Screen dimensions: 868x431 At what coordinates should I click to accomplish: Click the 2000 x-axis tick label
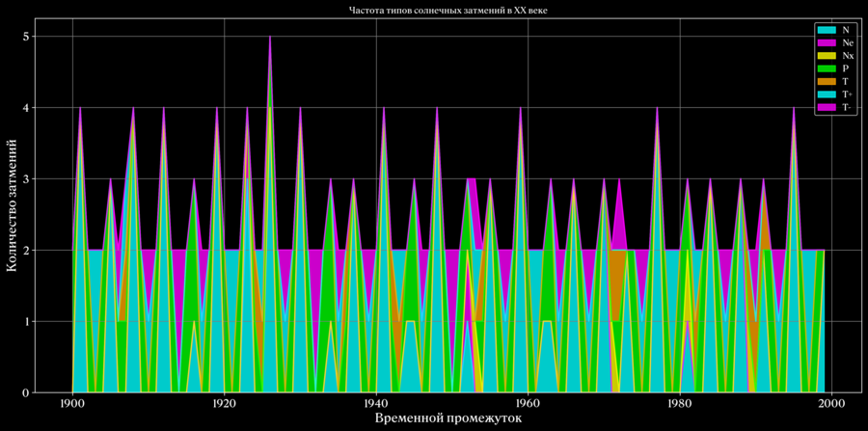(831, 403)
